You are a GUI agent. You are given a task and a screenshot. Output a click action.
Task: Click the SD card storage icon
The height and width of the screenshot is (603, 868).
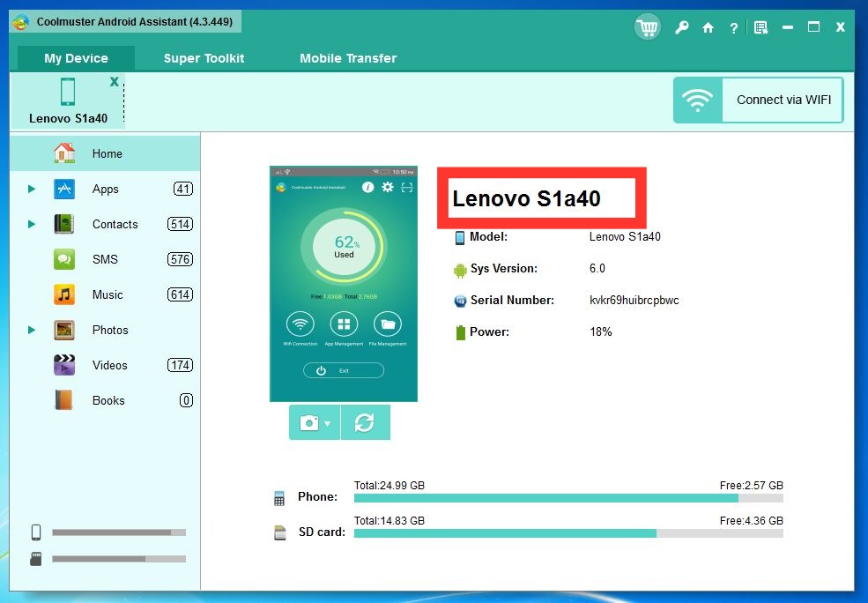click(x=280, y=532)
